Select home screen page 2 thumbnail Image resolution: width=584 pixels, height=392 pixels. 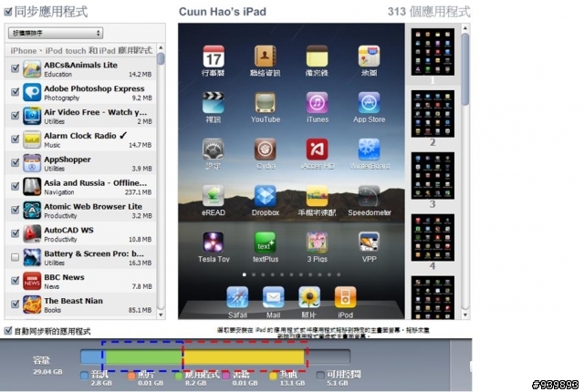click(433, 114)
